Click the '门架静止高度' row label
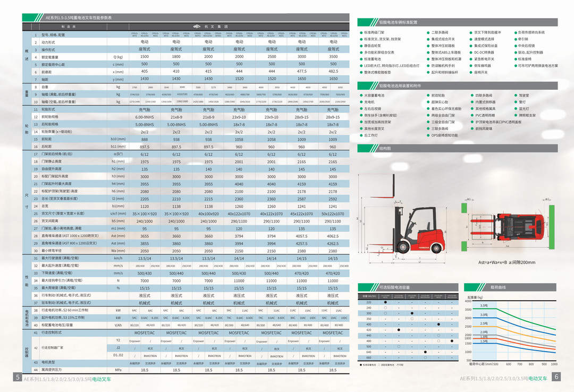574x392 pixels. pos(51,161)
